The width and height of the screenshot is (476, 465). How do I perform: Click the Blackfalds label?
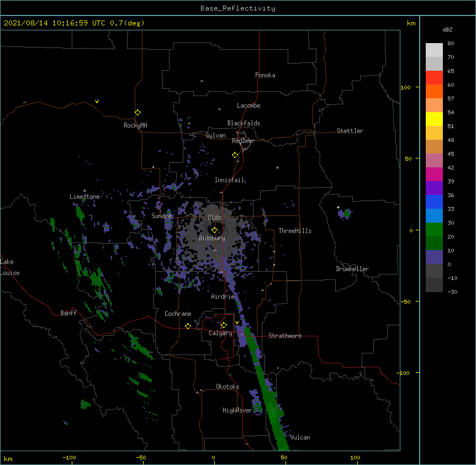pyautogui.click(x=244, y=123)
